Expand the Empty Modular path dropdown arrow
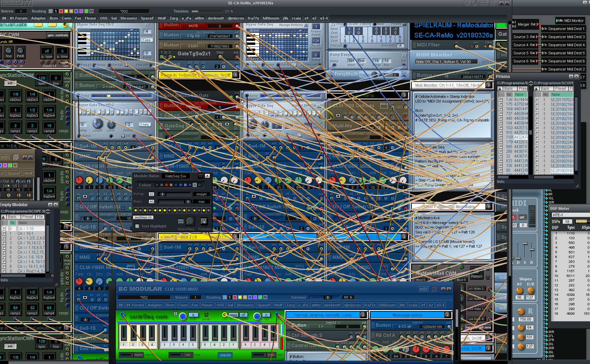The width and height of the screenshot is (590, 364). [x=48, y=212]
